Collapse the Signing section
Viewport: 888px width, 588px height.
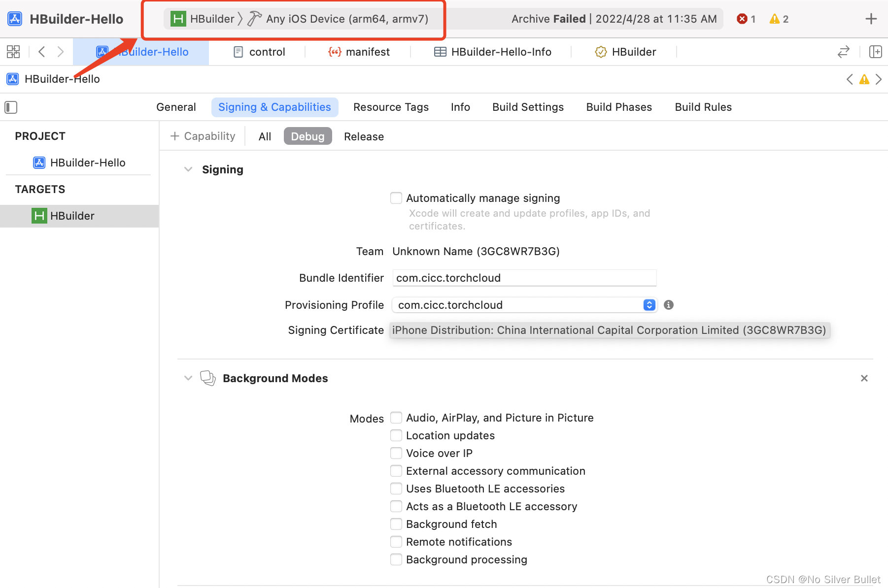click(188, 169)
